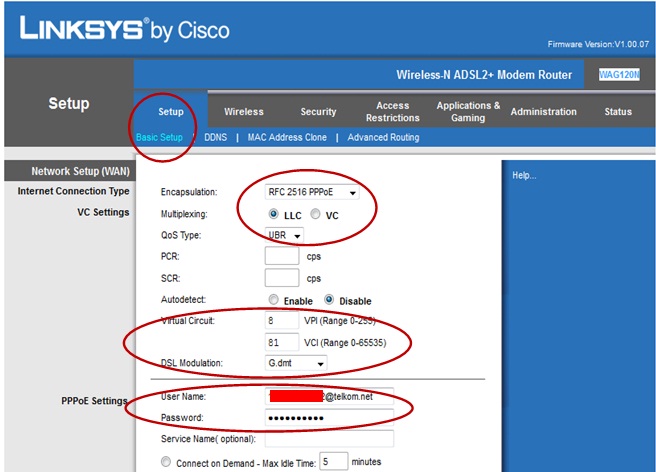
Task: Click Firmware Version V1.00.07 text
Action: click(x=598, y=44)
